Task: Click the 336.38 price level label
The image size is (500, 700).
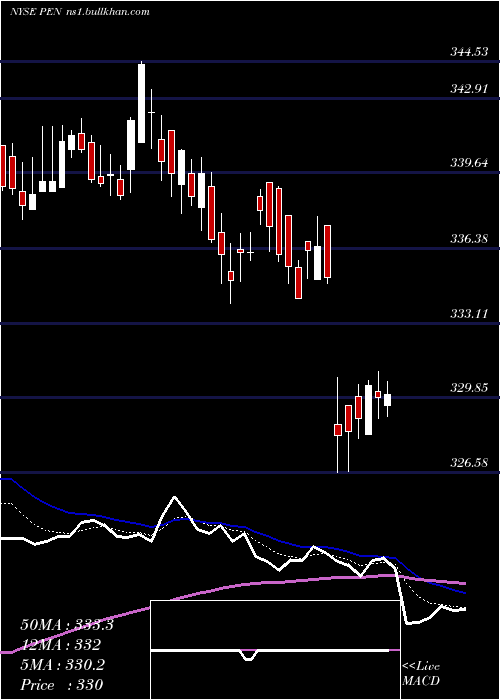Action: [x=469, y=239]
